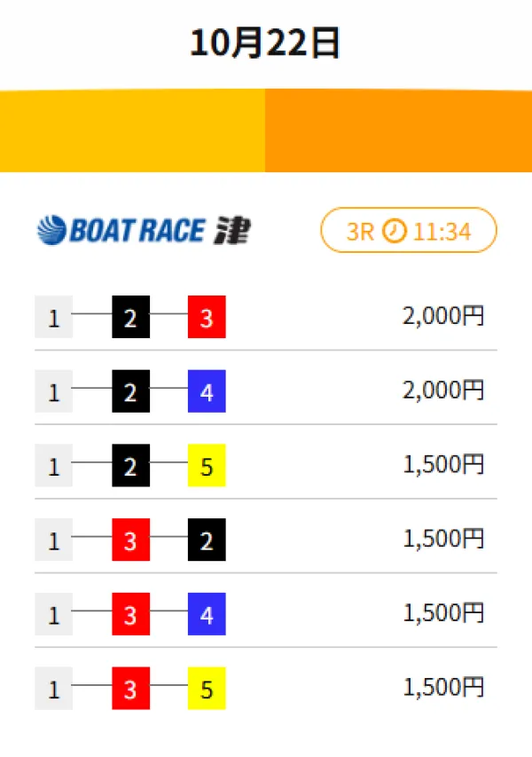The height and width of the screenshot is (757, 532).
Task: Click the BOAT RACE 津 logo
Action: 144,231
